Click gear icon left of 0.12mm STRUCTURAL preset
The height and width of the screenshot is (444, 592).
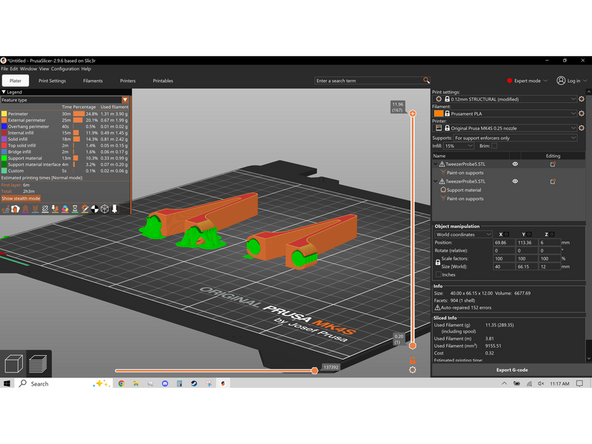point(438,99)
